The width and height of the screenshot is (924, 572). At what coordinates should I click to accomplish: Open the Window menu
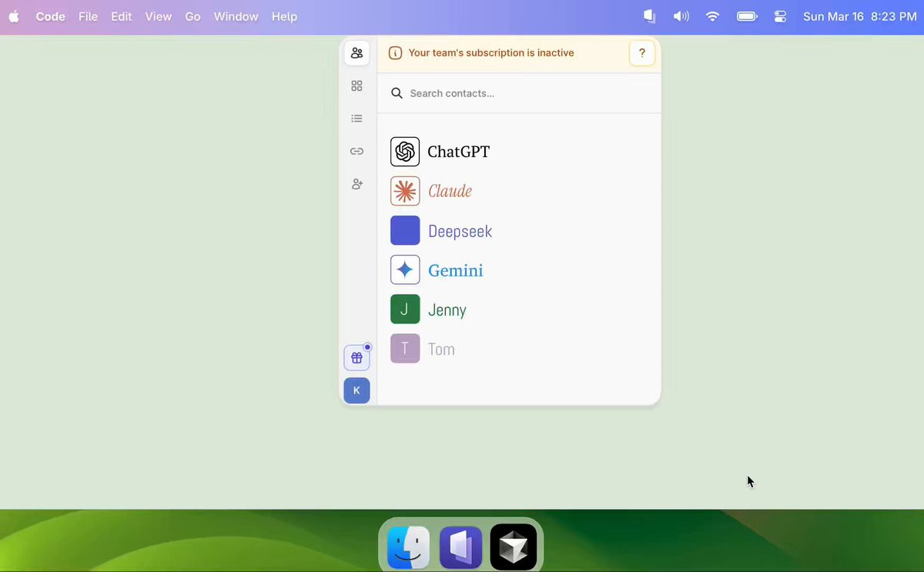(x=236, y=16)
